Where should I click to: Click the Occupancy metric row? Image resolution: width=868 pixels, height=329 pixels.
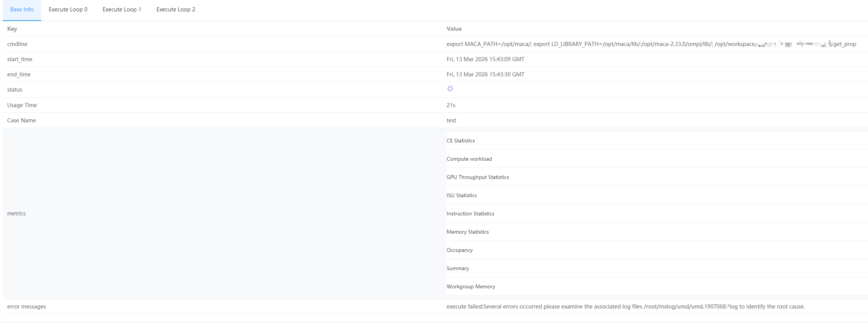coord(460,250)
